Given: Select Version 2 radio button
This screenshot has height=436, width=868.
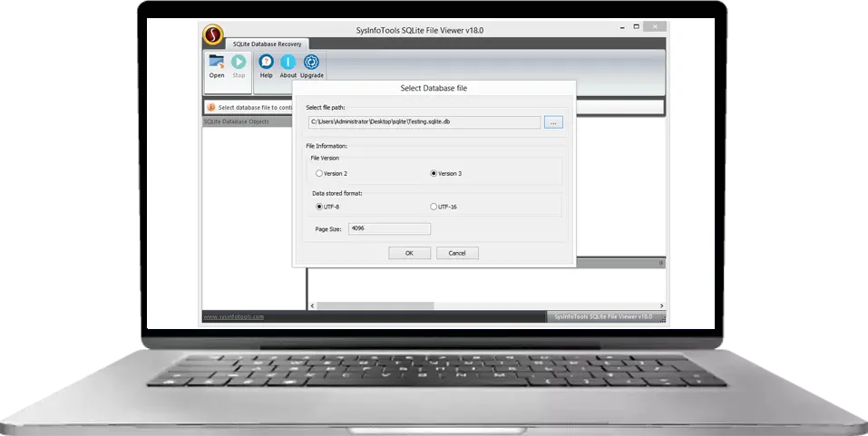Looking at the screenshot, I should 319,173.
